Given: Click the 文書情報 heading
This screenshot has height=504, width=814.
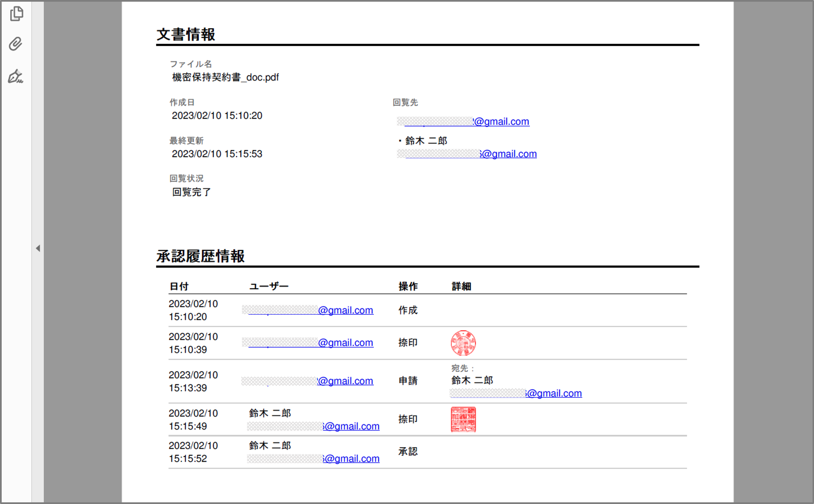Looking at the screenshot, I should coord(186,35).
